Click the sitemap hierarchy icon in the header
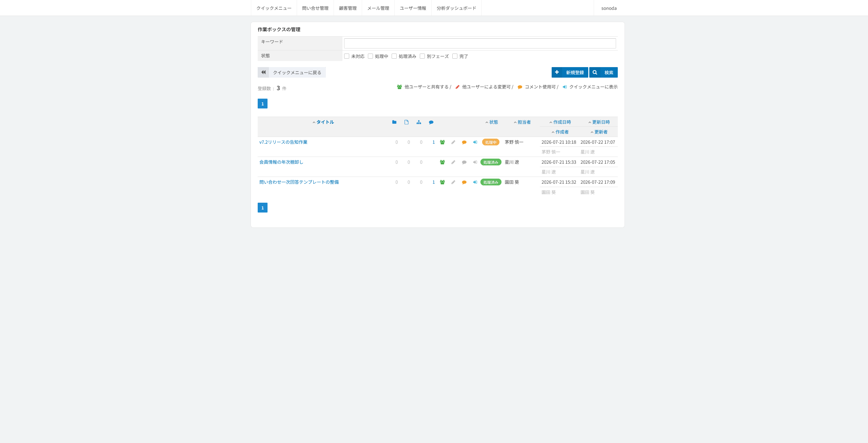This screenshot has height=443, width=868. (x=419, y=122)
